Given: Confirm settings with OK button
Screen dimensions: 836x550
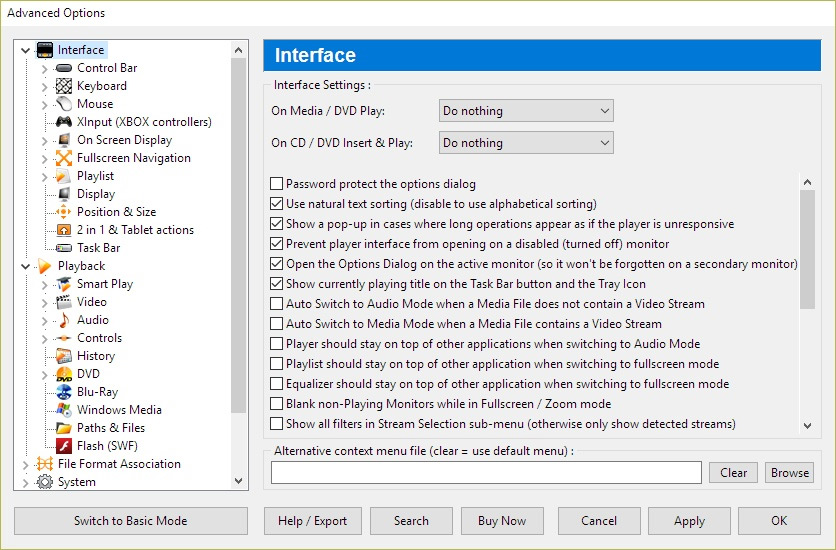Looking at the screenshot, I should (779, 521).
